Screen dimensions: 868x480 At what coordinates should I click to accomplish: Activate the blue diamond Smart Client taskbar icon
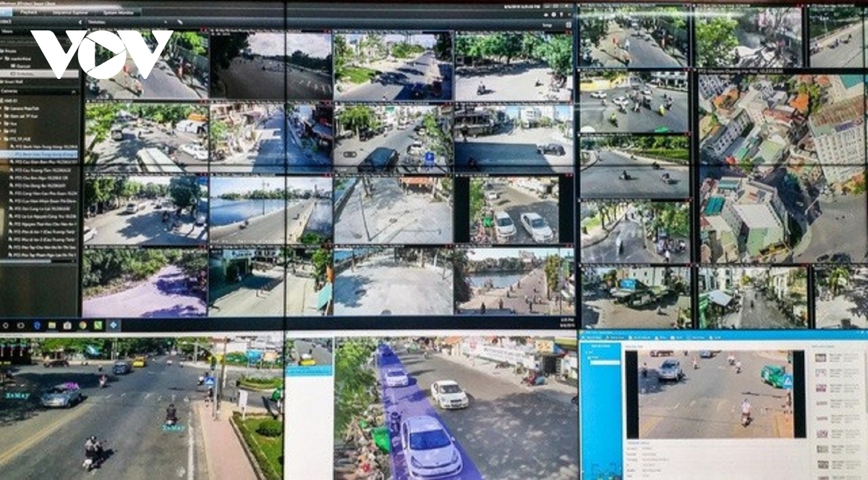(x=113, y=325)
